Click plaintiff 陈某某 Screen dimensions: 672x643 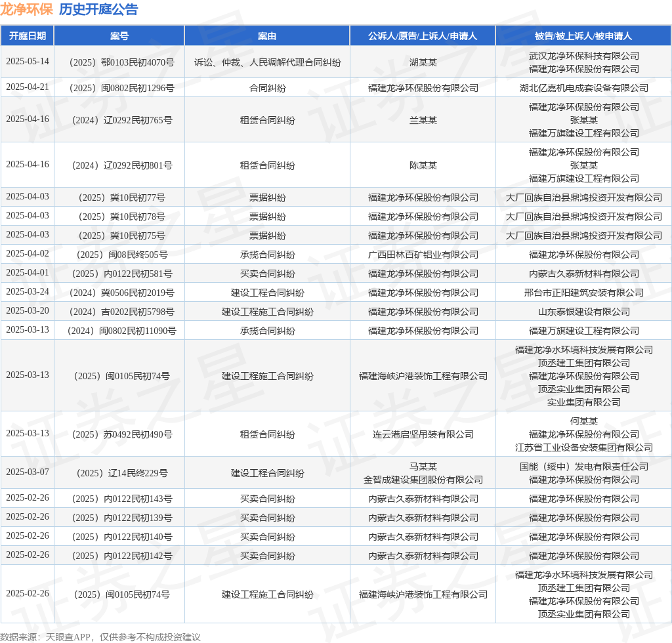point(423,165)
